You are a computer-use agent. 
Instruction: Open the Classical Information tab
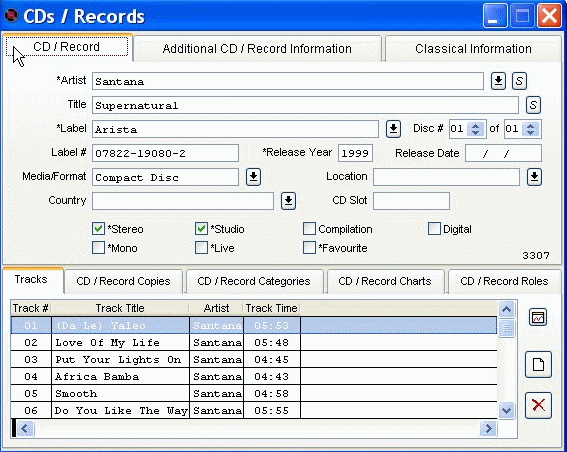pyautogui.click(x=473, y=48)
